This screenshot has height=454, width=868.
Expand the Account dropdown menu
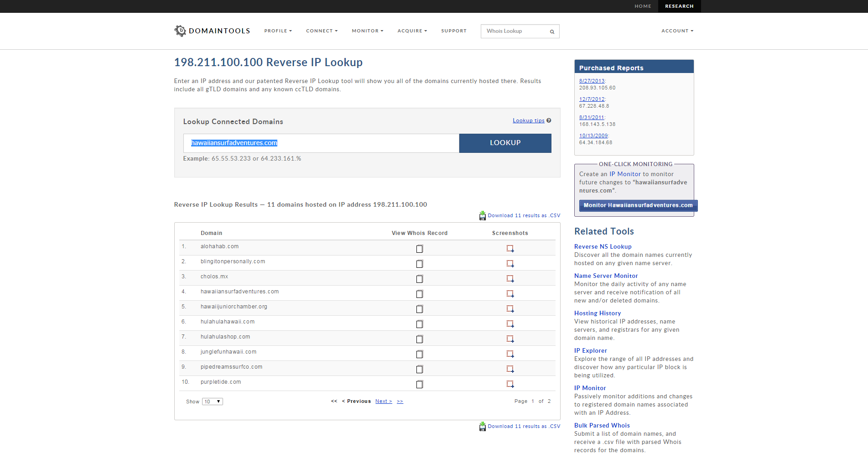pos(677,31)
